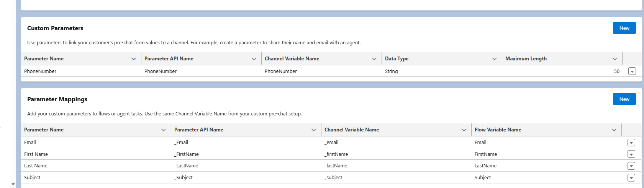Select the PhoneNumber parameter name cell
Screen dimensions: 644x188
[40, 71]
